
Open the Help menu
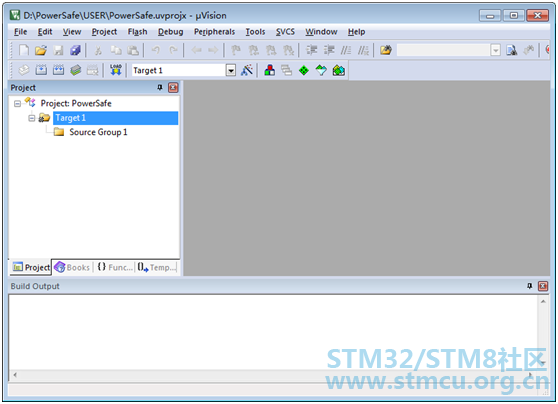pos(356,32)
